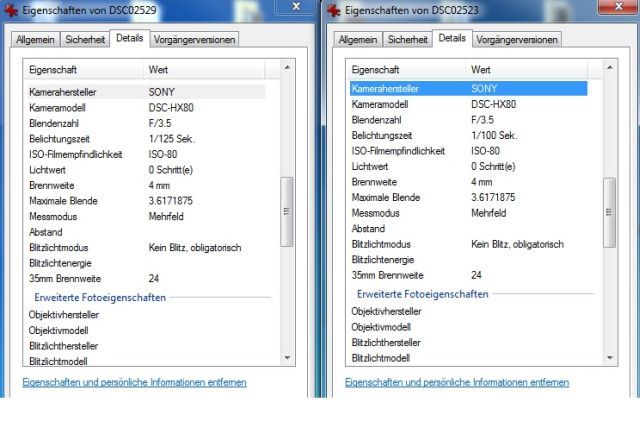Click the Objektivmodell row in DSC02523
The image size is (640, 427).
[x=469, y=327]
